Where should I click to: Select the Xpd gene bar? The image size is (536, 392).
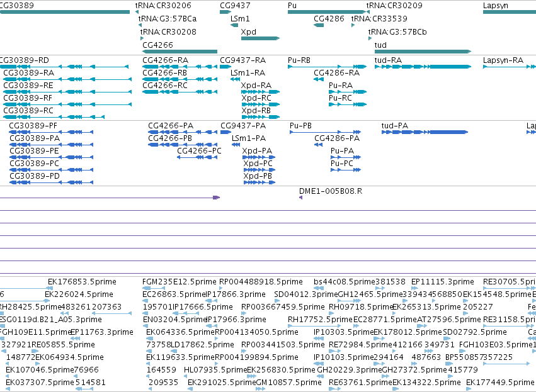tap(261, 38)
